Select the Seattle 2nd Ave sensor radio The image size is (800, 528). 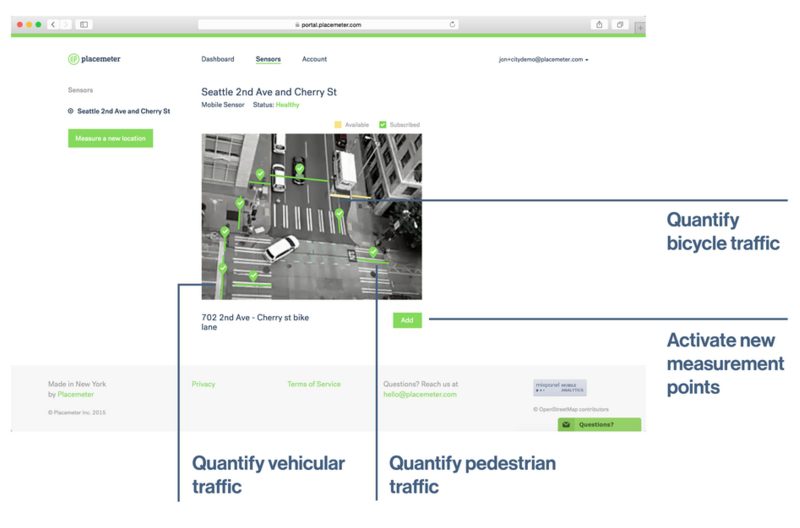70,111
